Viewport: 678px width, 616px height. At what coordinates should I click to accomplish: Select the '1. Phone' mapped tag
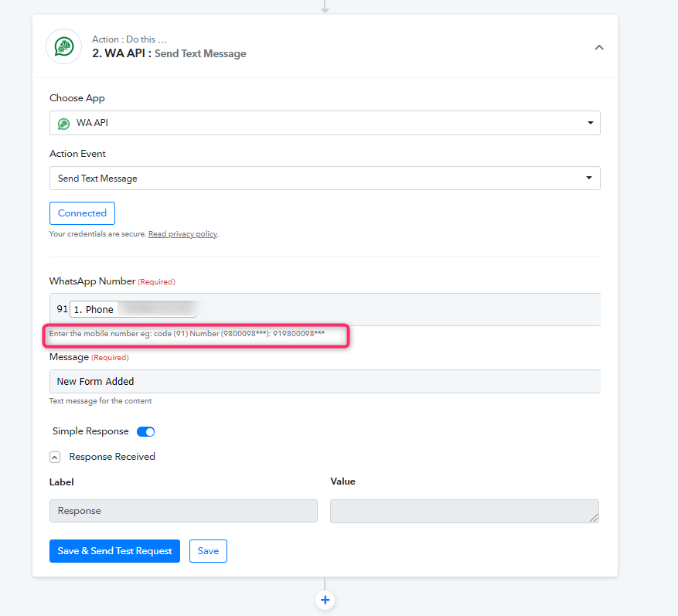pos(133,309)
